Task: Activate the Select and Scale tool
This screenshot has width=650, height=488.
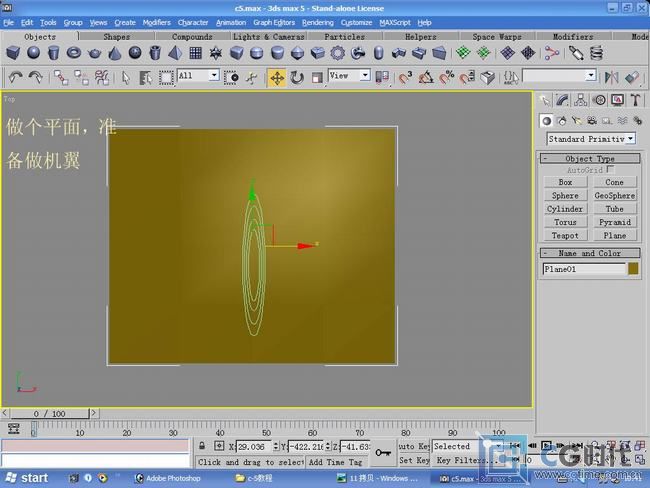Action: 317,78
